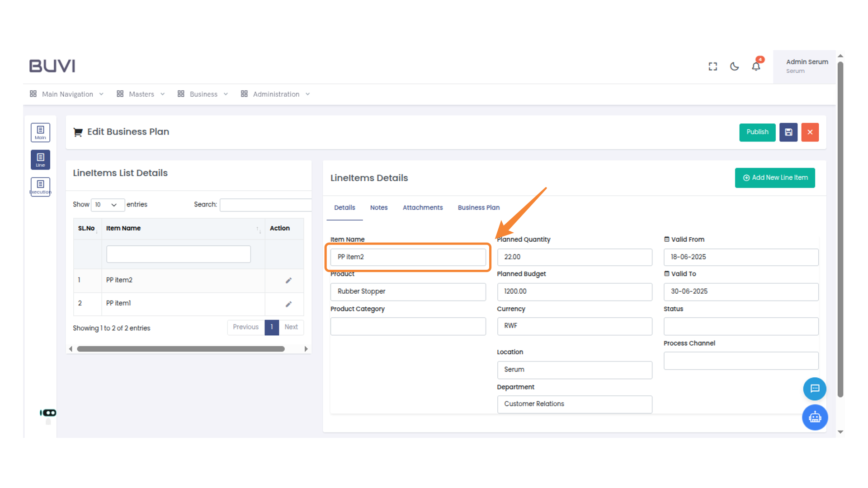Screen dimensions: 868x488
Task: Edit PP item2 using pencil icon
Action: tap(288, 281)
